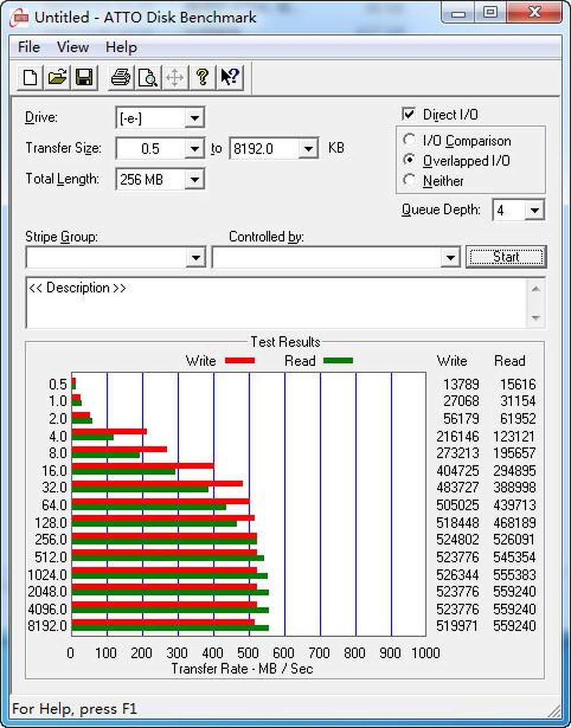The height and width of the screenshot is (728, 571).
Task: Click the write value 526344
Action: (457, 575)
